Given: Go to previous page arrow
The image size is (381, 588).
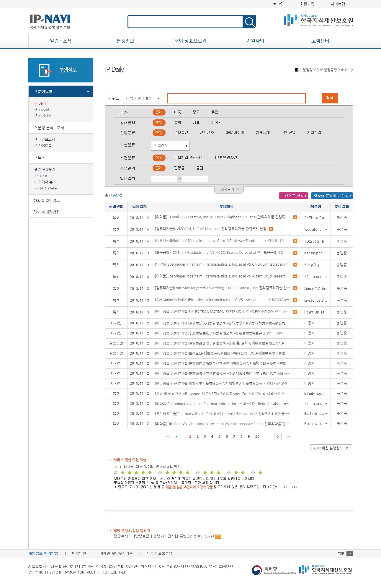Looking at the screenshot, I should [176, 436].
